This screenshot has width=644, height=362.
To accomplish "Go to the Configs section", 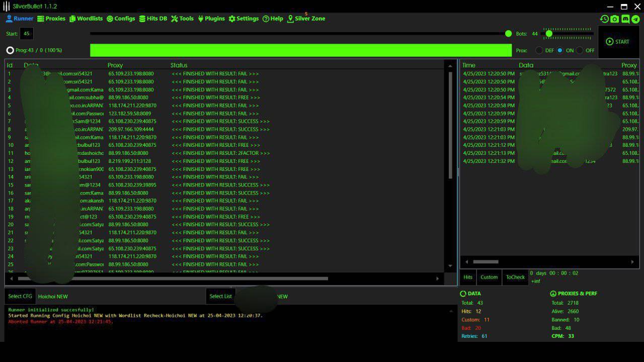I will tap(121, 19).
